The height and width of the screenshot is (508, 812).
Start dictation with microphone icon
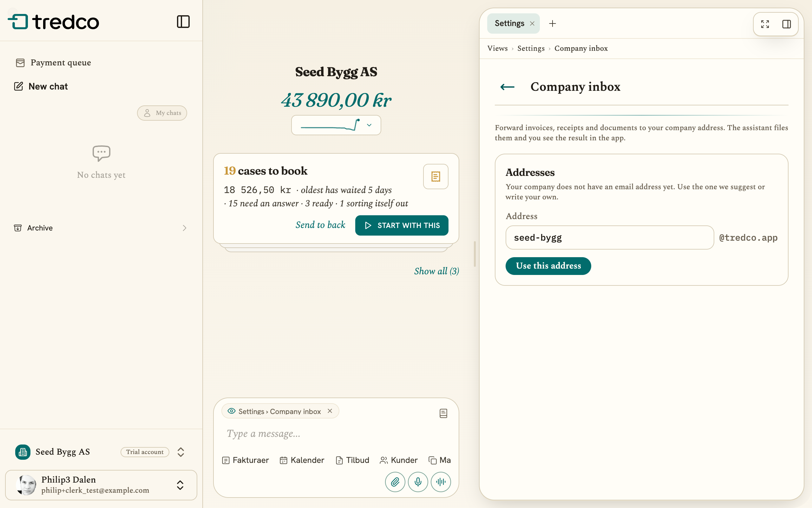(x=418, y=482)
